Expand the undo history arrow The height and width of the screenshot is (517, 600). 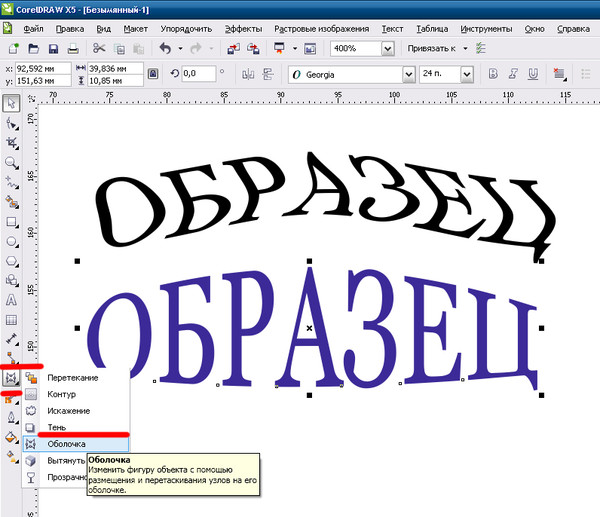(180, 48)
